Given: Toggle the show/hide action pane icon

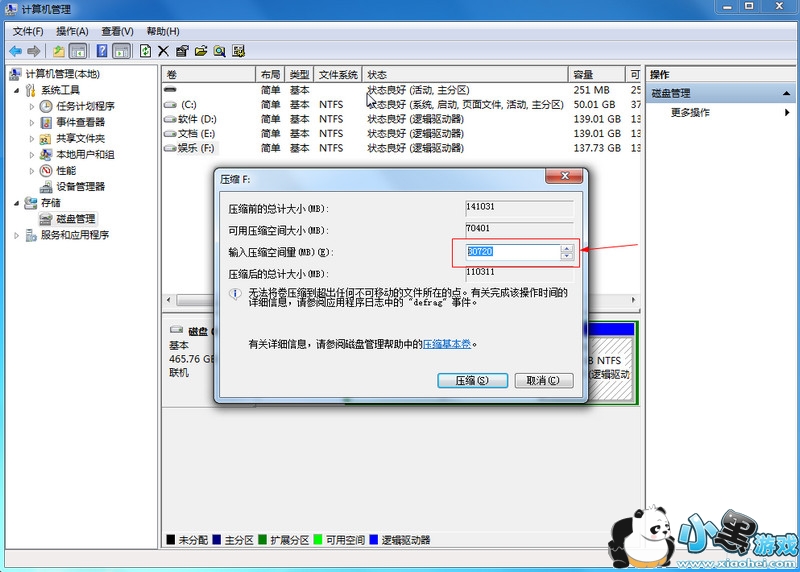Looking at the screenshot, I should 121,51.
